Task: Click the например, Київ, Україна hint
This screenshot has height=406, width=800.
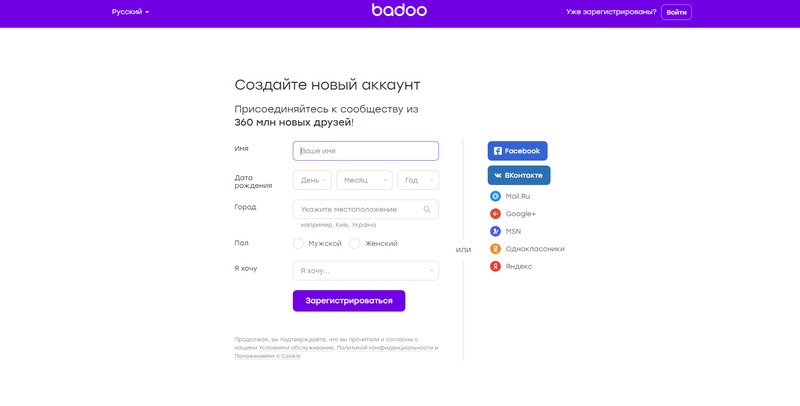Action: [338, 225]
